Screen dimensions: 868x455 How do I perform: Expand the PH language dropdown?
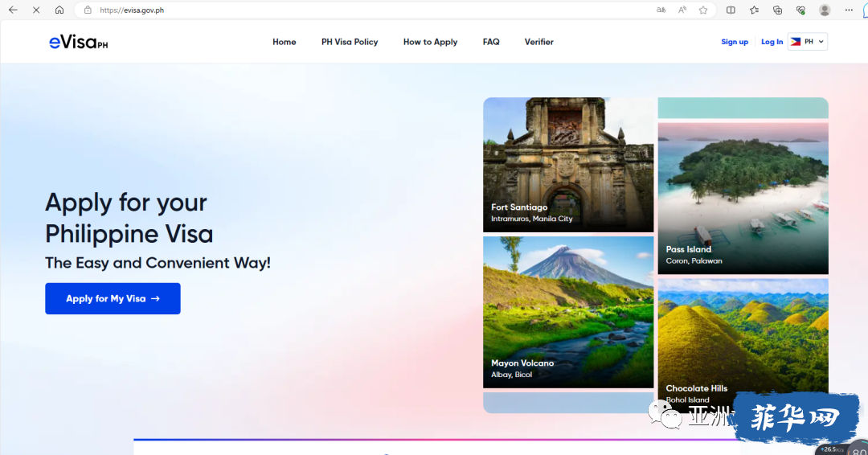click(x=808, y=42)
